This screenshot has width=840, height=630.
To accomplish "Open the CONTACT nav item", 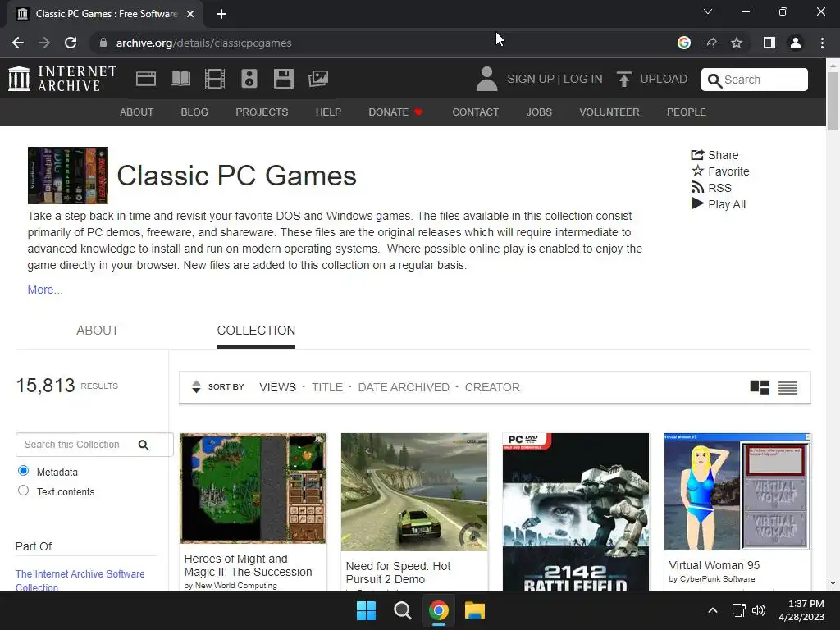I will [476, 112].
